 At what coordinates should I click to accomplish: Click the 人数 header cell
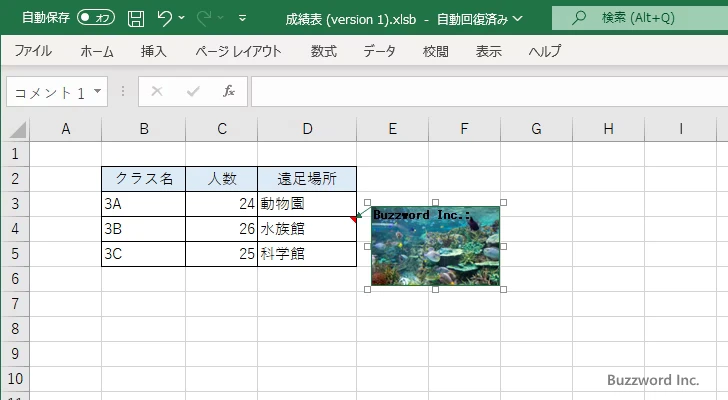(221, 179)
